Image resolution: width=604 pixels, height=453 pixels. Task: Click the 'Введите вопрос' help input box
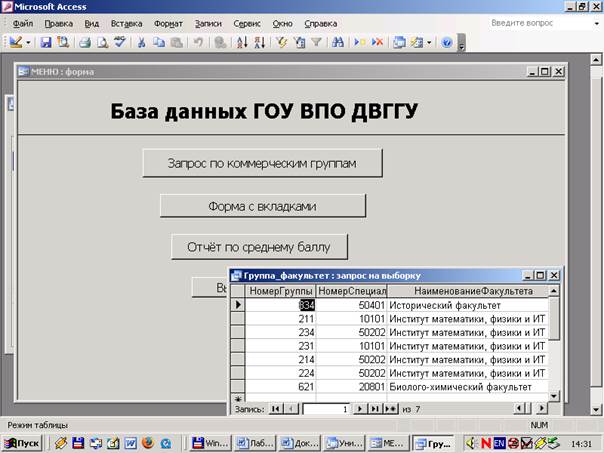pos(539,23)
